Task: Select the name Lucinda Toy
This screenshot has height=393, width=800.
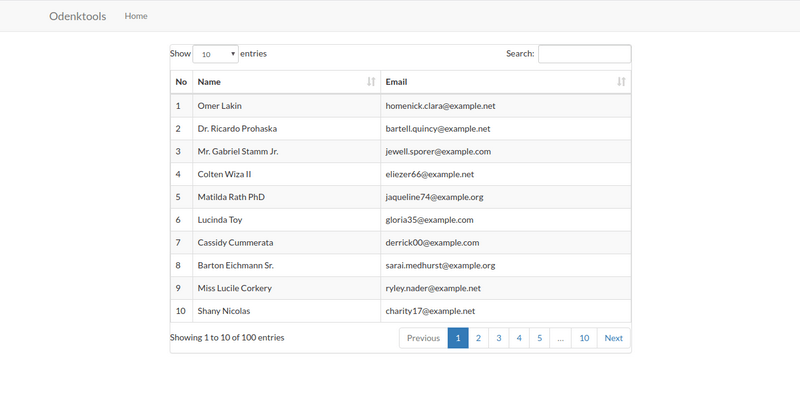Action: pyautogui.click(x=220, y=220)
